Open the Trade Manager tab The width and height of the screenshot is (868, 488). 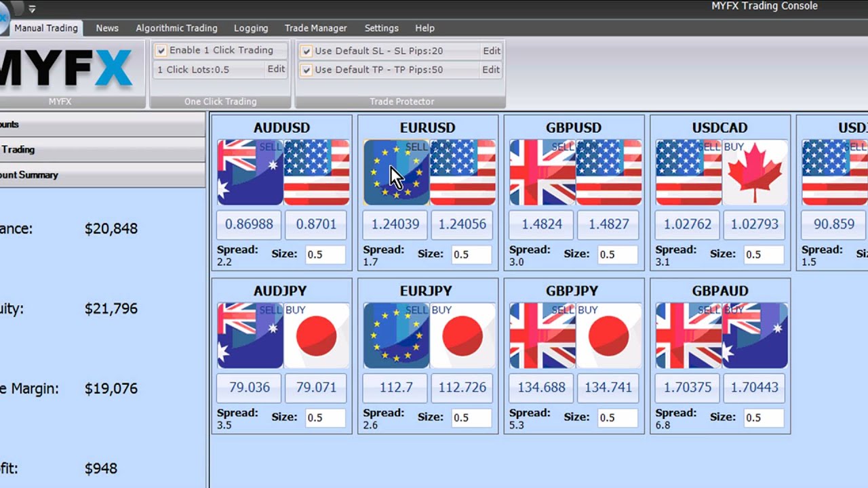tap(315, 28)
